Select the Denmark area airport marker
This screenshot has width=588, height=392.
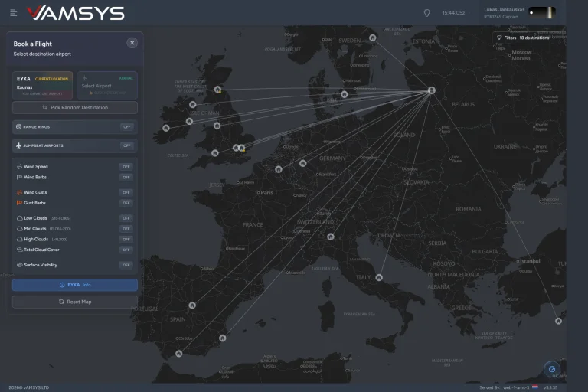coord(345,94)
